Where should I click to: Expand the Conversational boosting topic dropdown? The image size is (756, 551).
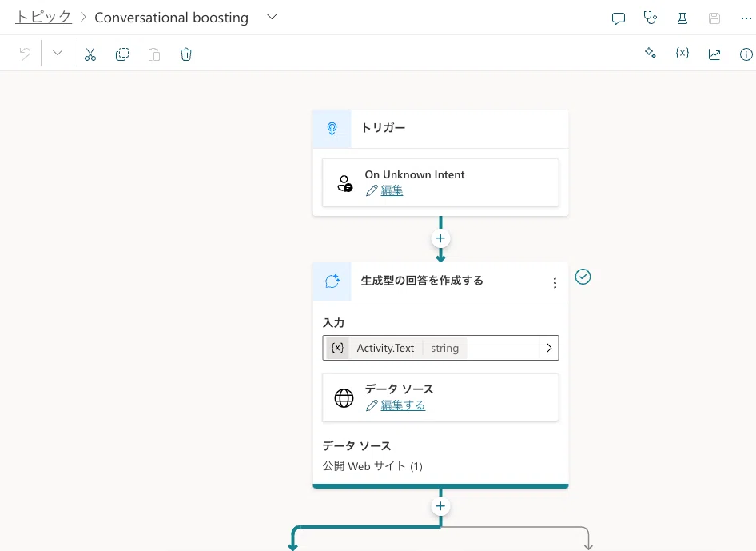coord(272,17)
